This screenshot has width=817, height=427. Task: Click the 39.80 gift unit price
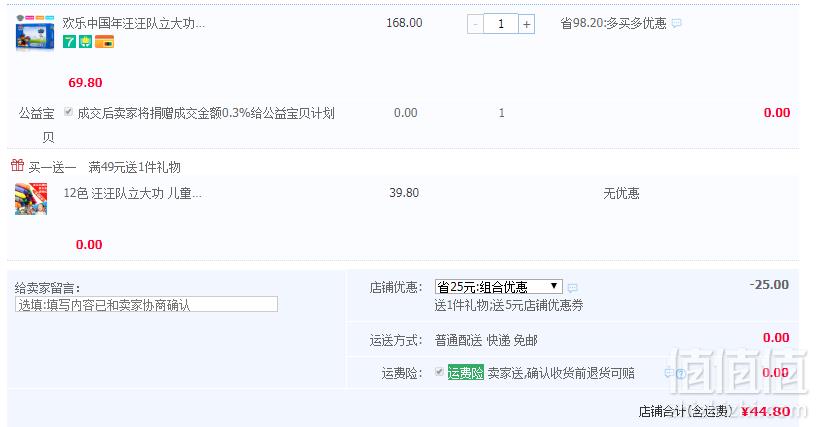pyautogui.click(x=404, y=193)
